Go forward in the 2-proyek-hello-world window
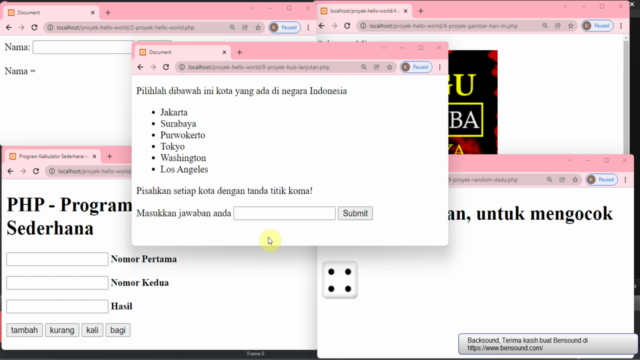 pyautogui.click(x=22, y=27)
